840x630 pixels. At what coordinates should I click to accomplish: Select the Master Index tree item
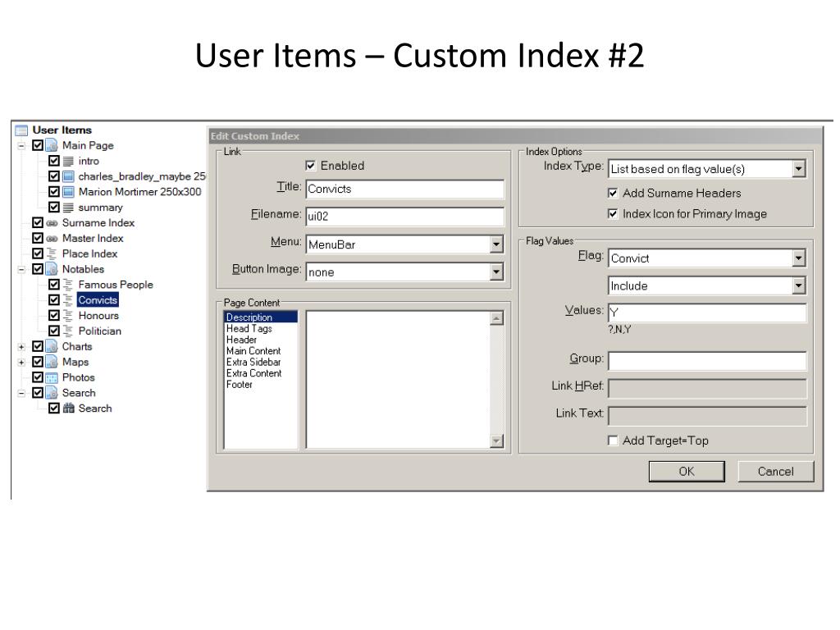point(93,239)
